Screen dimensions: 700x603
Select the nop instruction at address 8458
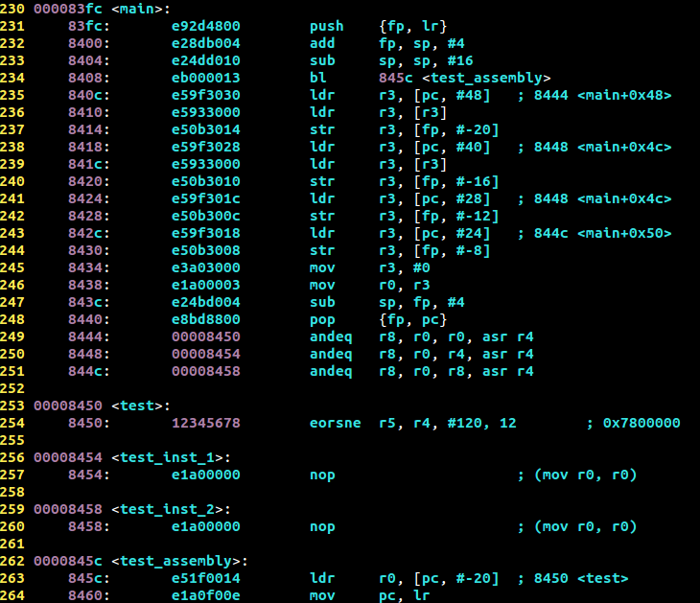(322, 526)
